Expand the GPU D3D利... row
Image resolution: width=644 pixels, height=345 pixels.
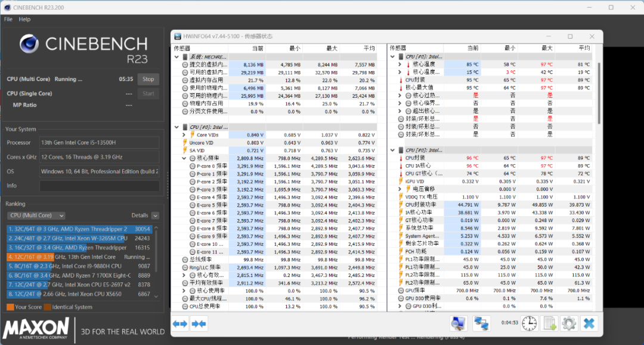click(400, 306)
